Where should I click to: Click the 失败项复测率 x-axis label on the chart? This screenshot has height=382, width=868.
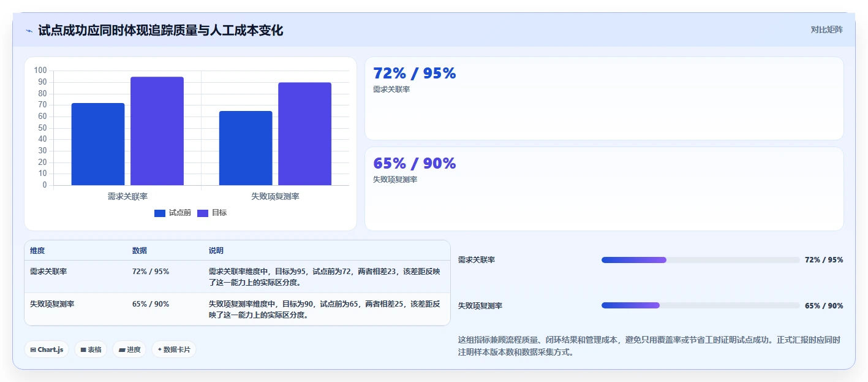[x=275, y=196]
